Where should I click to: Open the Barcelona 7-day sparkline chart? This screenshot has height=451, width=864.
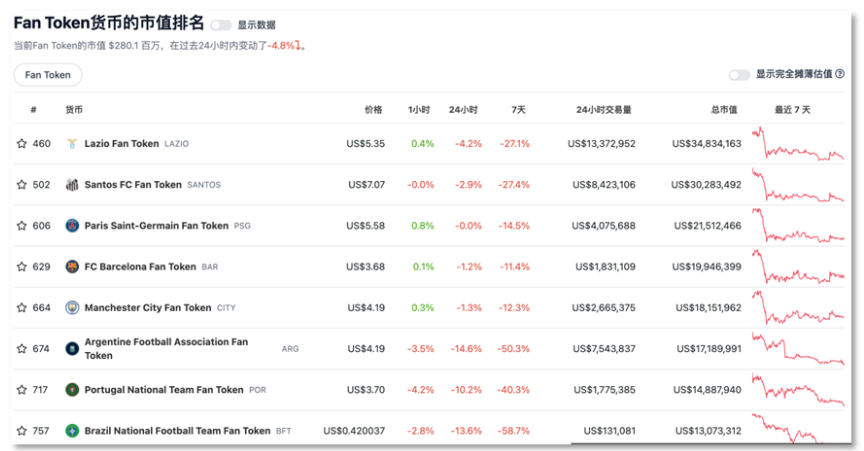pos(798,266)
